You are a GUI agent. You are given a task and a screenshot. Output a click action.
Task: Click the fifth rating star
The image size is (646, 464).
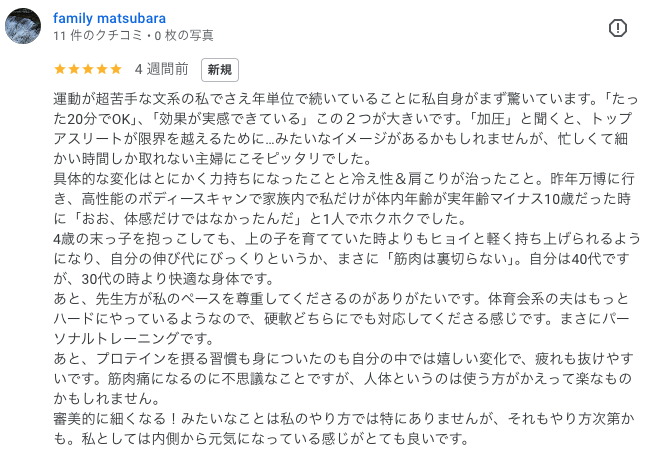point(114,70)
